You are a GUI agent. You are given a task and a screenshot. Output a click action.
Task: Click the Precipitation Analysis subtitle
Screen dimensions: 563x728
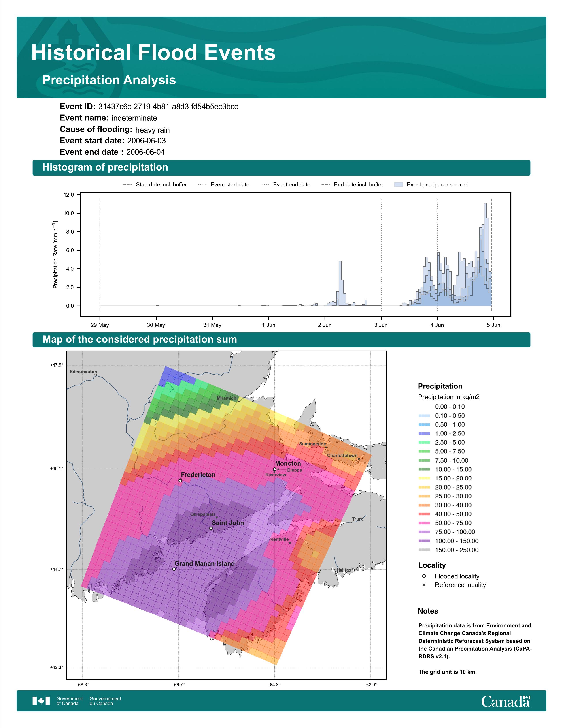coord(109,80)
